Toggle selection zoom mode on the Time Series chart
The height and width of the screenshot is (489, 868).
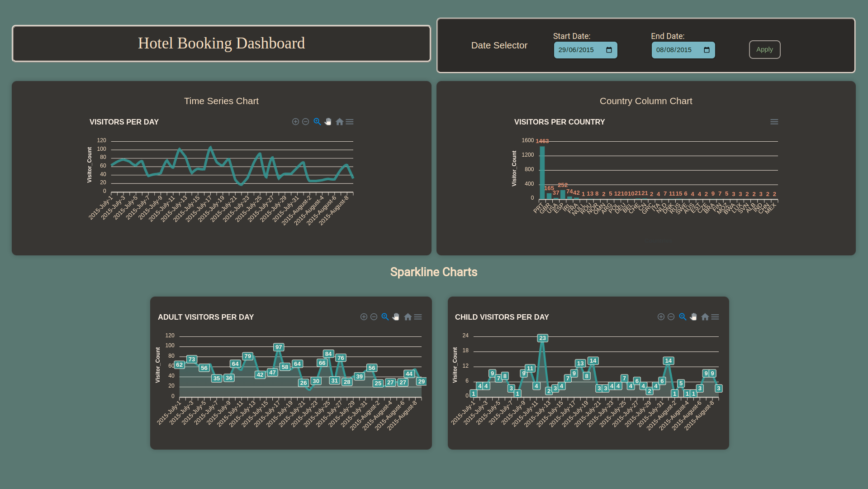[317, 121]
